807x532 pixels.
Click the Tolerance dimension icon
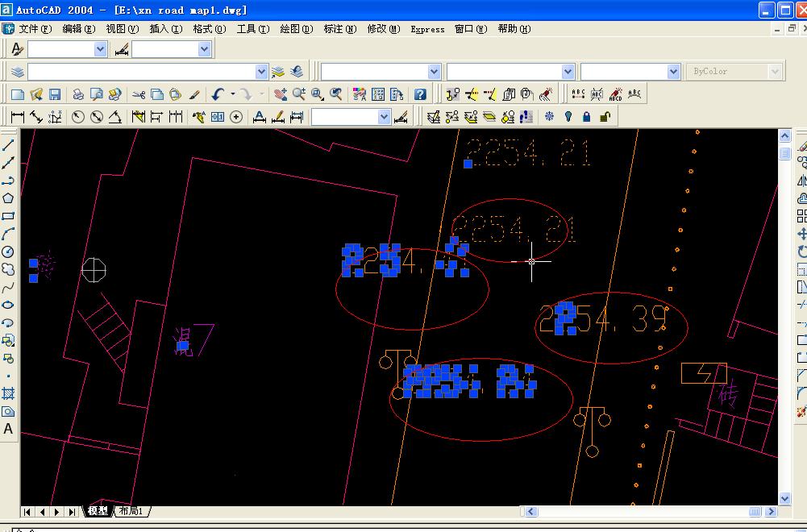(x=218, y=117)
